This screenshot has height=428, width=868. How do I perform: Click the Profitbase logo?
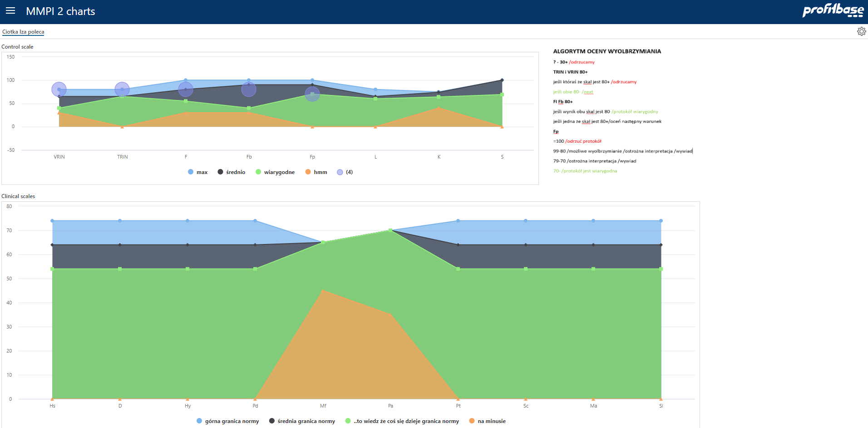pos(833,10)
